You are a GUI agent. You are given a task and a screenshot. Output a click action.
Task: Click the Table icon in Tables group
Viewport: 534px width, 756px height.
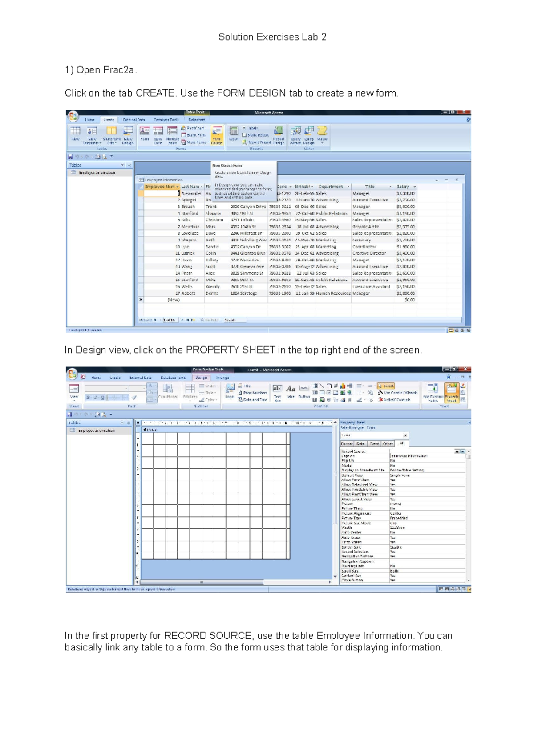coord(75,134)
